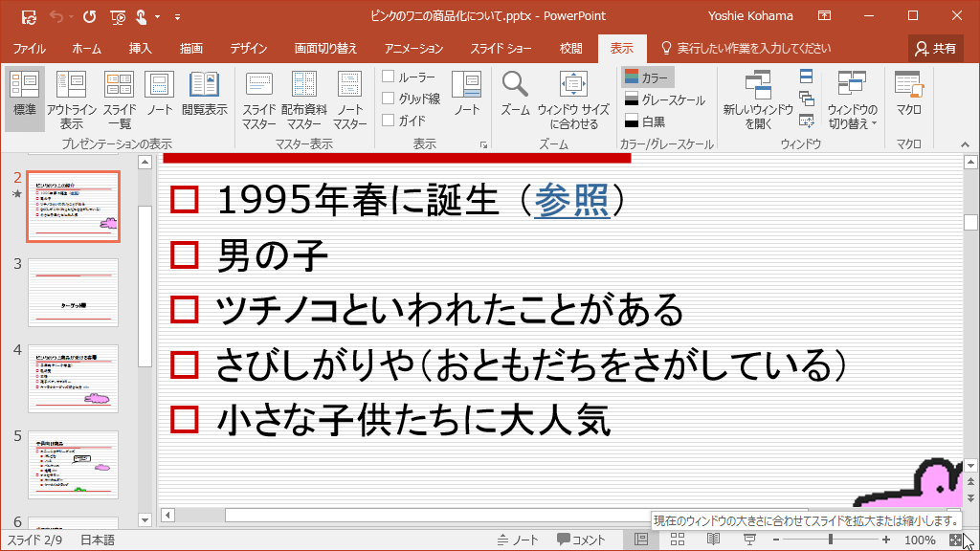Image resolution: width=980 pixels, height=551 pixels.
Task: Open a New Window (新しいウィンドウを開く)
Action: tap(758, 99)
